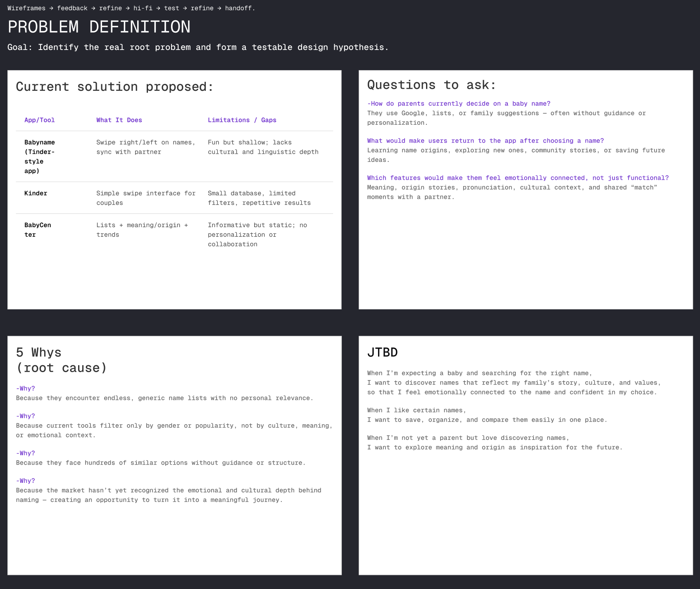Select the 'Current solution proposed:' heading
700x589 pixels.
tap(114, 87)
